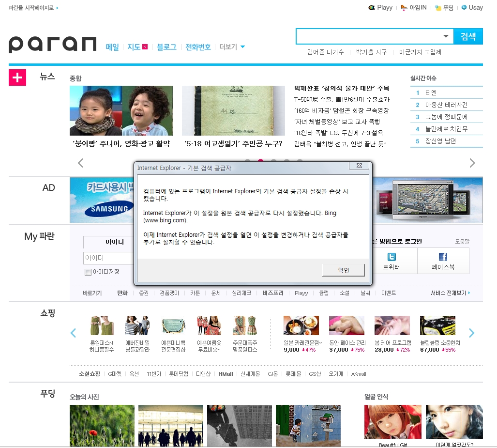The height and width of the screenshot is (448, 497).
Task: Click suggested search 김어준 나가수
Action: 325,52
